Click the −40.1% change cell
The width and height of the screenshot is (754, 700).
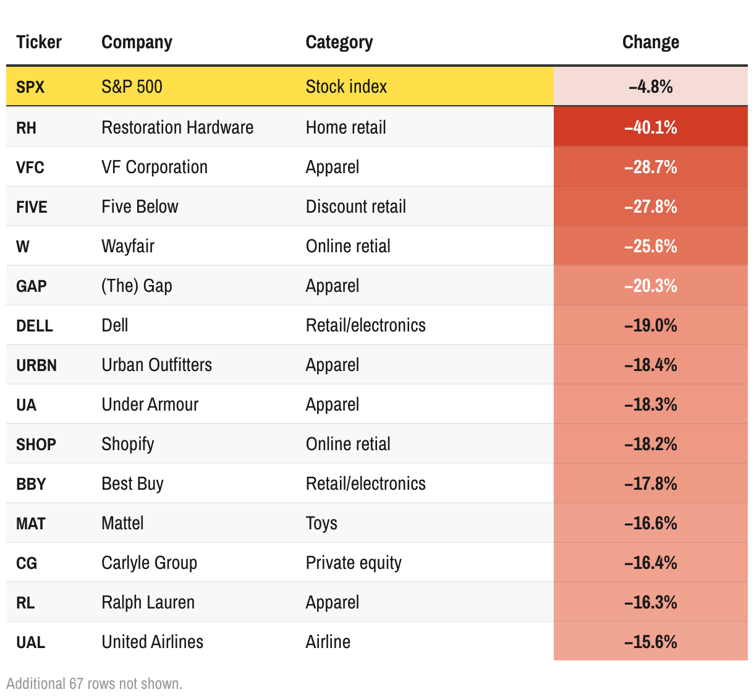tap(650, 127)
